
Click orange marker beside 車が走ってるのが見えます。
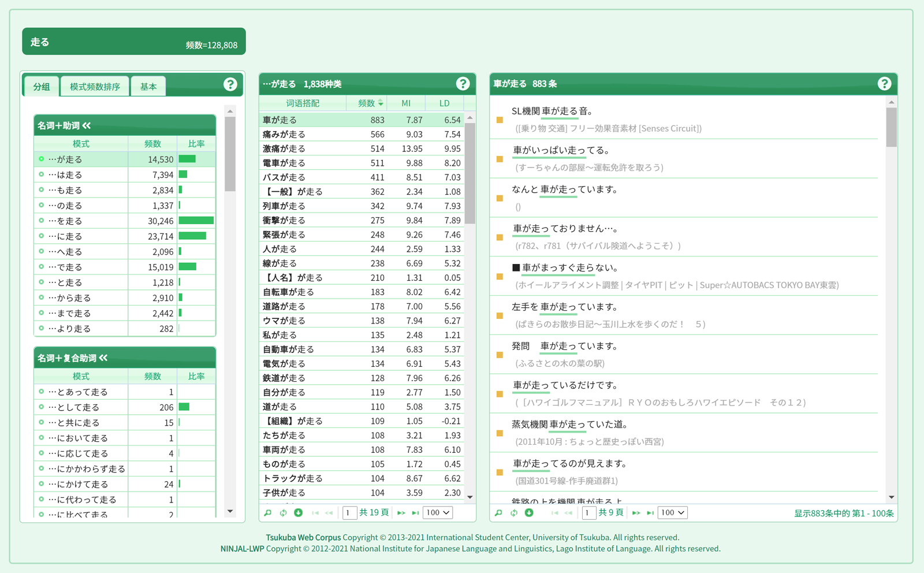pos(500,472)
